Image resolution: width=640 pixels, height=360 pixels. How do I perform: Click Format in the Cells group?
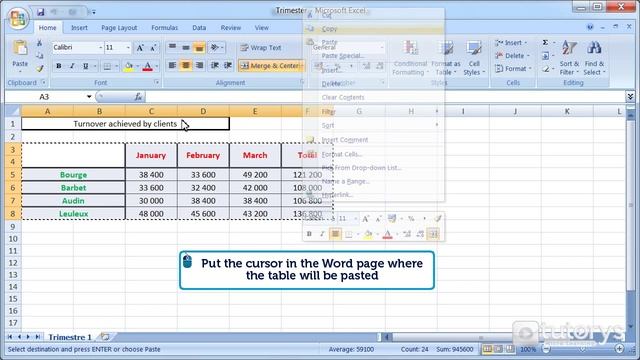point(513,69)
